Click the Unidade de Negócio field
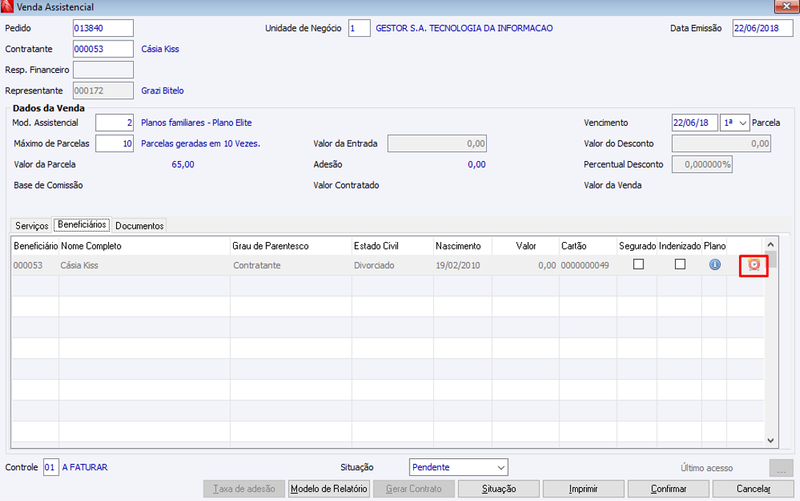 (359, 28)
